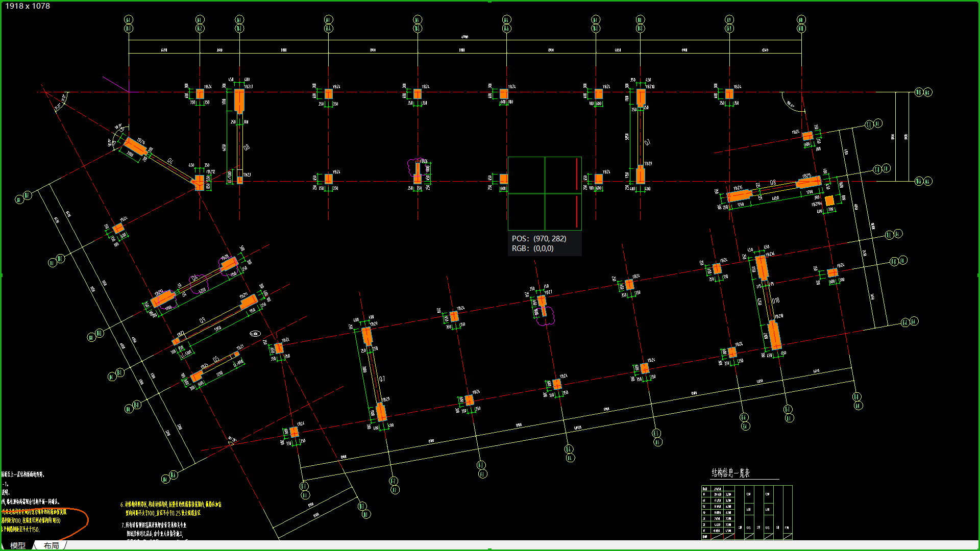Viewport: 980px width, 551px height.
Task: Click the short magenta line at top-left
Action: [x=115, y=84]
